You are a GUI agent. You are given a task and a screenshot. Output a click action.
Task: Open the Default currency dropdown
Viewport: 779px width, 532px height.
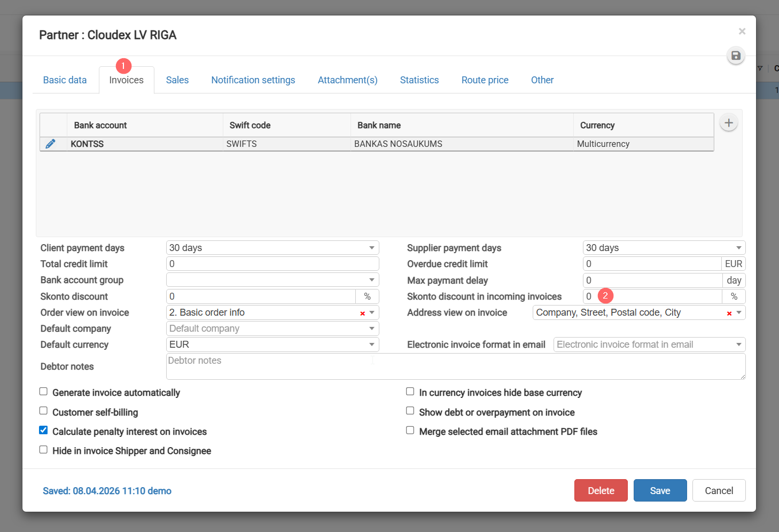[x=272, y=345]
